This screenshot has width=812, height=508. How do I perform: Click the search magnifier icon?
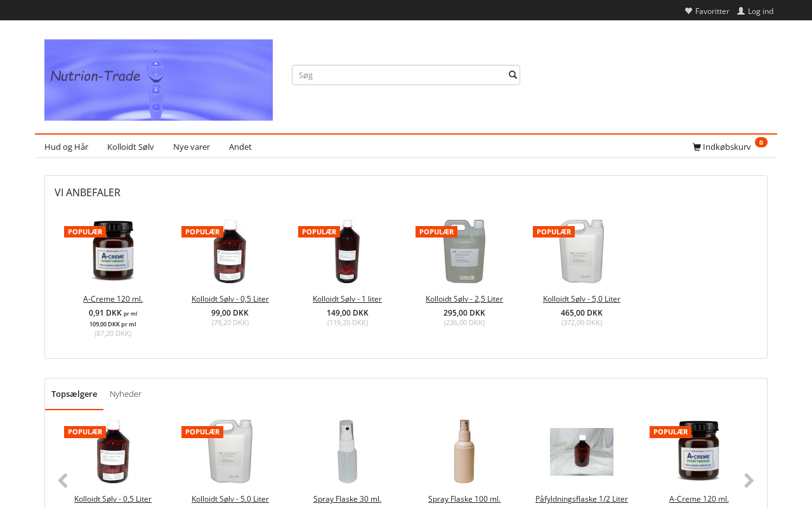[513, 75]
